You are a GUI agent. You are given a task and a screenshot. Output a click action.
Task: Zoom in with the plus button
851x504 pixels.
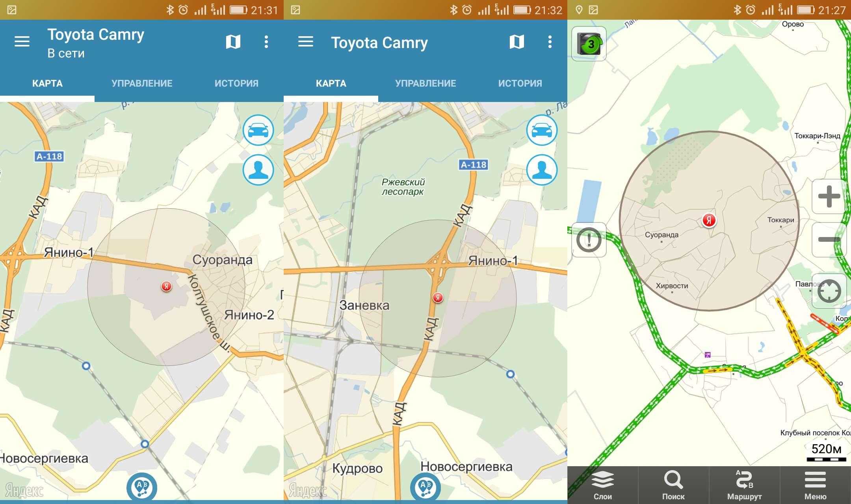[x=829, y=196]
